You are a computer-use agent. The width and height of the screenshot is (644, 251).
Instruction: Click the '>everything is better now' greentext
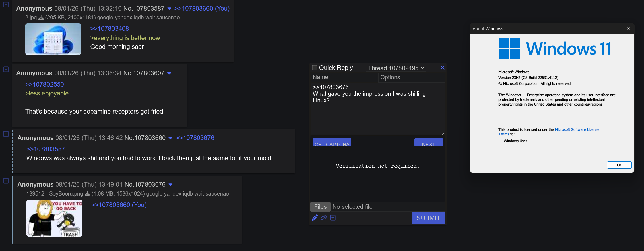pos(125,38)
